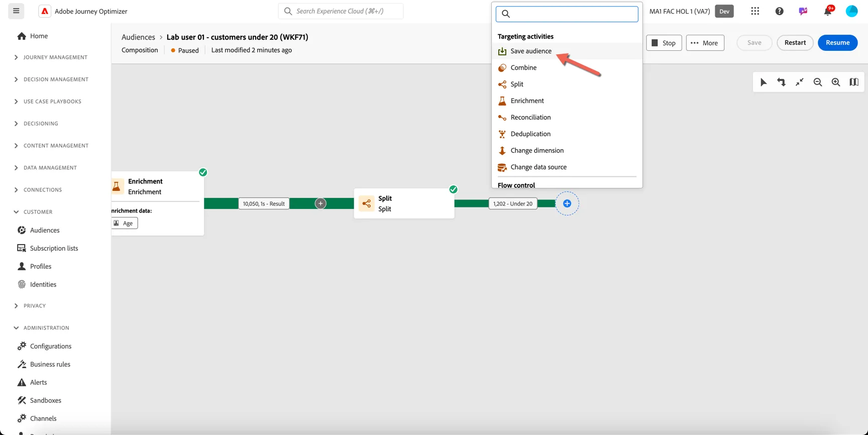Choose Change data source activity
The height and width of the screenshot is (435, 868).
point(567,167)
